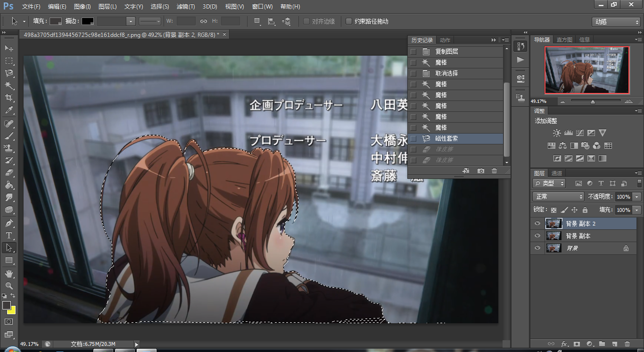Image resolution: width=644 pixels, height=352 pixels.
Task: Select the Healing Brush tool
Action: [x=9, y=123]
